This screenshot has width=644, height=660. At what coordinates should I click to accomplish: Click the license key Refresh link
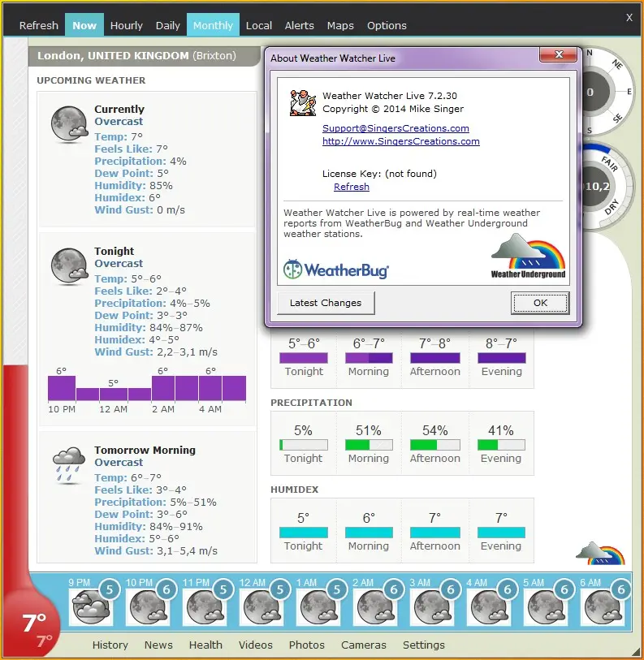352,187
